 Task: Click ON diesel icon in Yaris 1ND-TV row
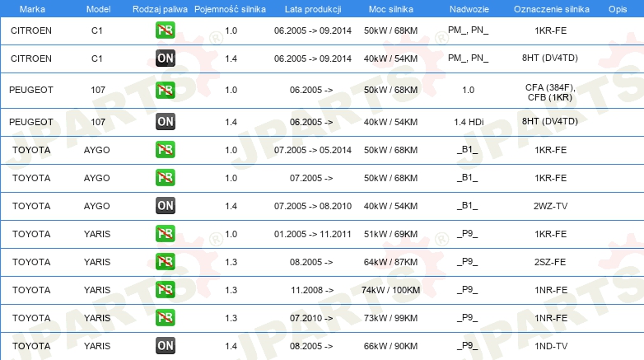tap(165, 346)
